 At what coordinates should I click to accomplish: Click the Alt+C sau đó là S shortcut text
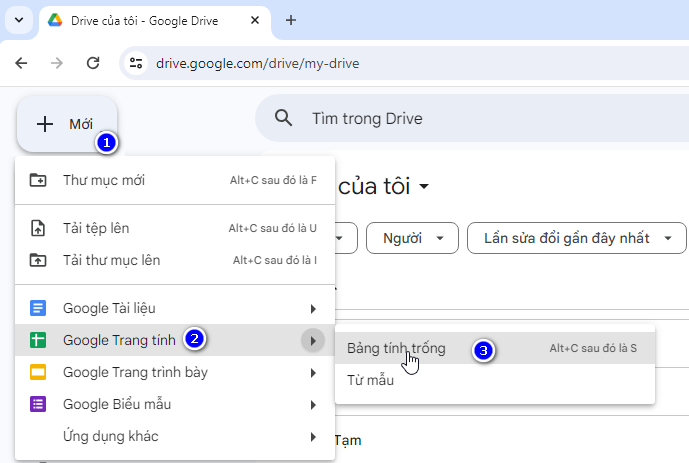click(593, 348)
